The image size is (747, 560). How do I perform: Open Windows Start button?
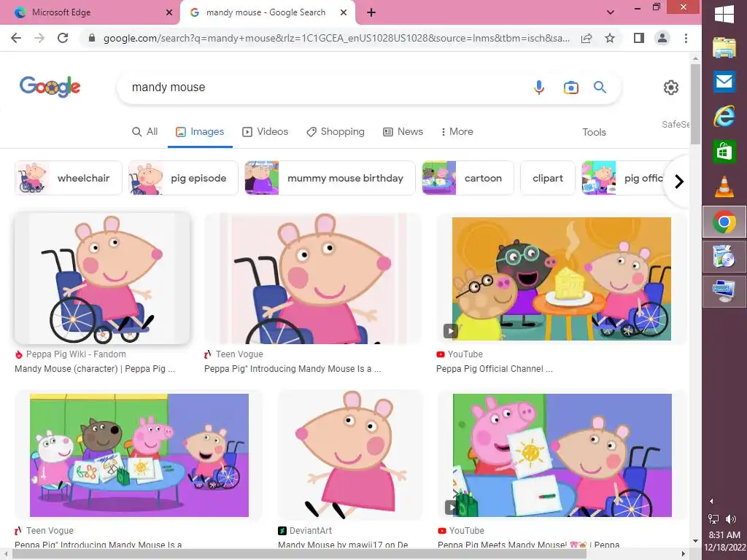pyautogui.click(x=724, y=14)
